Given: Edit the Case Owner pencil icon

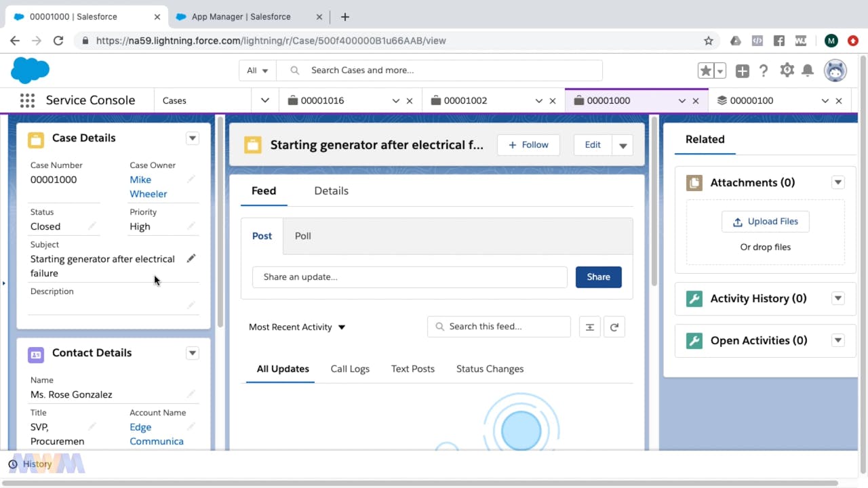Looking at the screenshot, I should (x=191, y=179).
